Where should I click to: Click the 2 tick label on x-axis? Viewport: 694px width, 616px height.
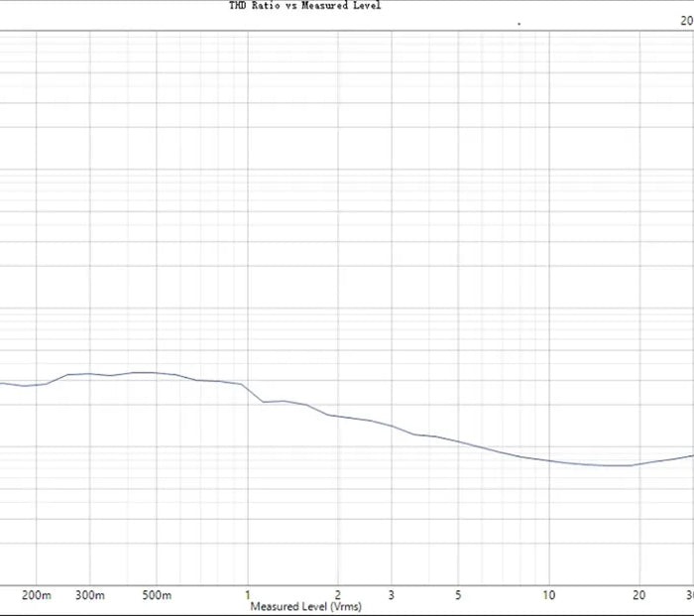click(337, 595)
